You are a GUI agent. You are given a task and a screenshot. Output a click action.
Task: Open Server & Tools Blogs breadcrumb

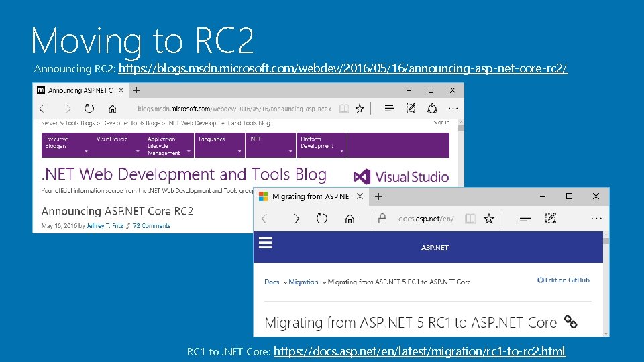click(x=68, y=123)
